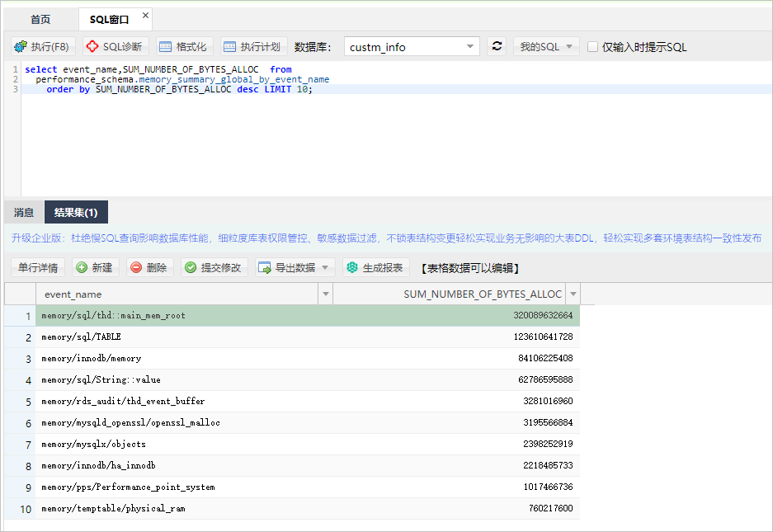Click the 删除 button label
This screenshot has width=773, height=532.
(x=156, y=268)
